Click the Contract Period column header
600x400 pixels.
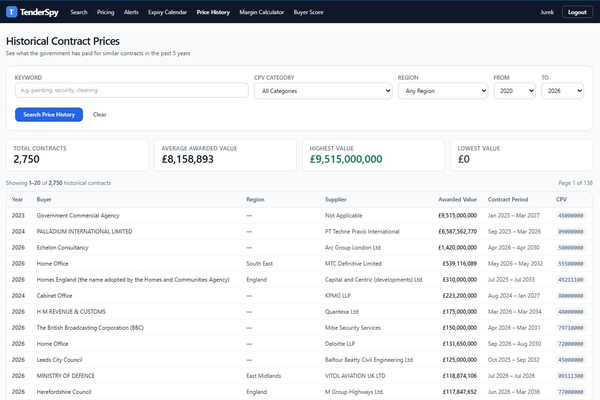tap(508, 199)
